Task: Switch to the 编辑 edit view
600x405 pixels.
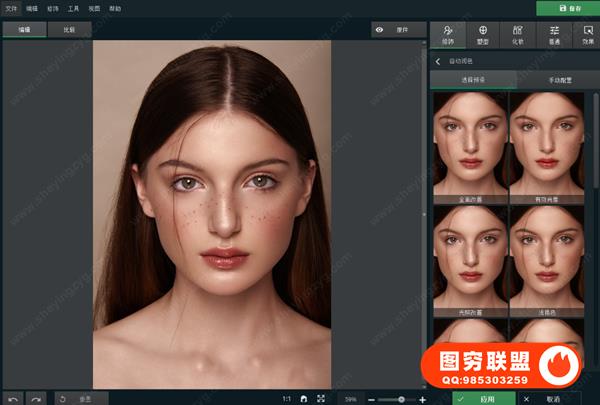Action: (24, 30)
